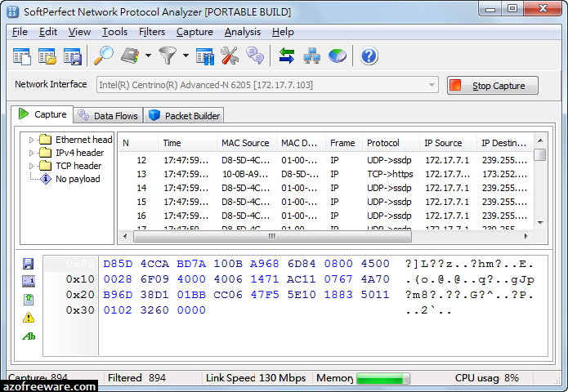Sort by the N column header
568x392 pixels.
(138, 143)
